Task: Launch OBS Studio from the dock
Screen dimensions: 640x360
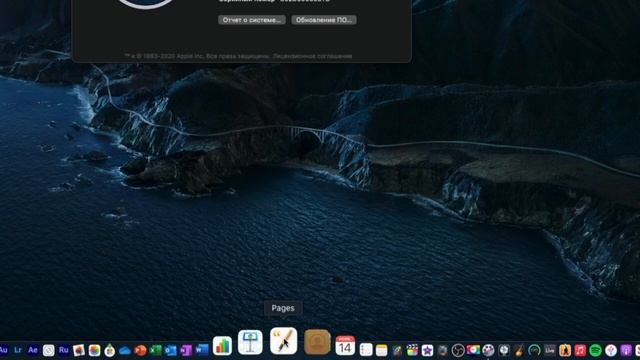Action: click(x=458, y=350)
